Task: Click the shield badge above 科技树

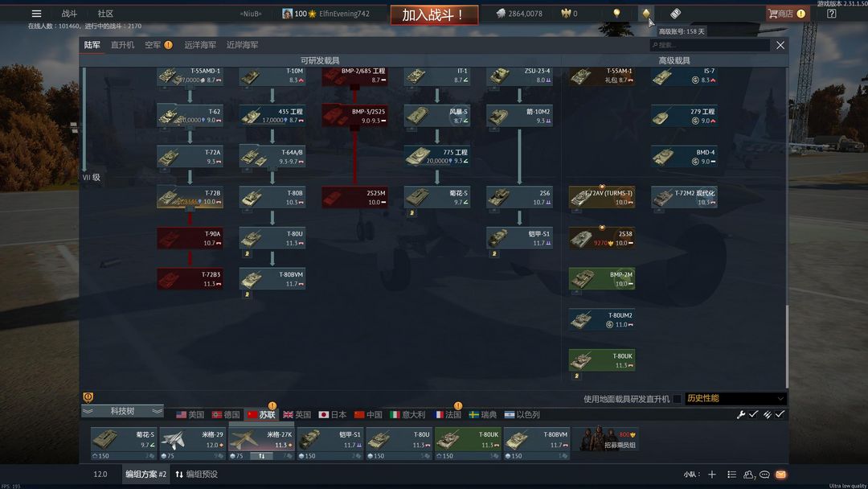Action: point(88,397)
